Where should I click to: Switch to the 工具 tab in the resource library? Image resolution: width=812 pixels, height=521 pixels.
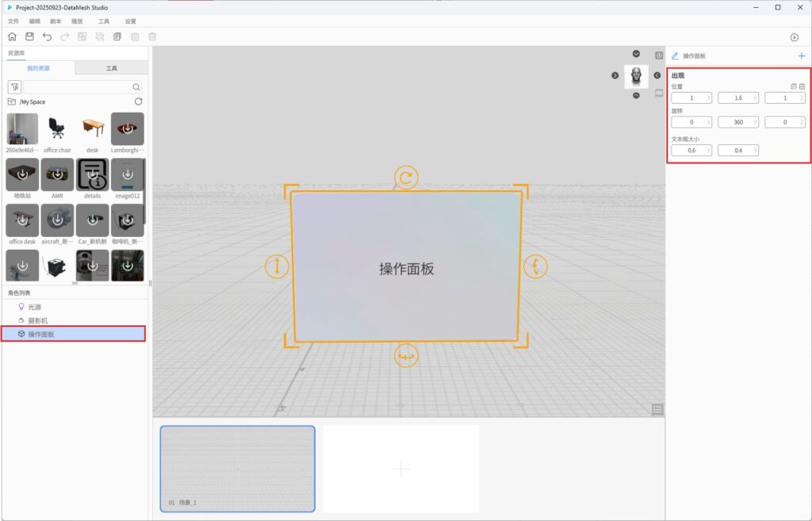click(112, 69)
